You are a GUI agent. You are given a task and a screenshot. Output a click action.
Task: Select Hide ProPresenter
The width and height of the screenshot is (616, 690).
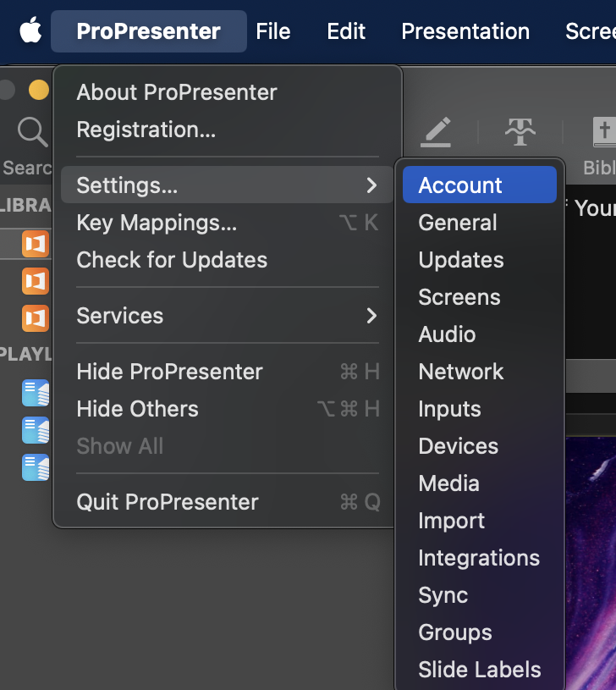(x=228, y=372)
